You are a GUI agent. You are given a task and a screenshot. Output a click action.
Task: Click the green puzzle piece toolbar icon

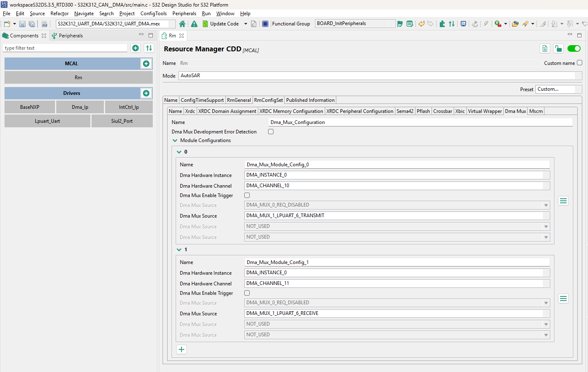pos(442,24)
